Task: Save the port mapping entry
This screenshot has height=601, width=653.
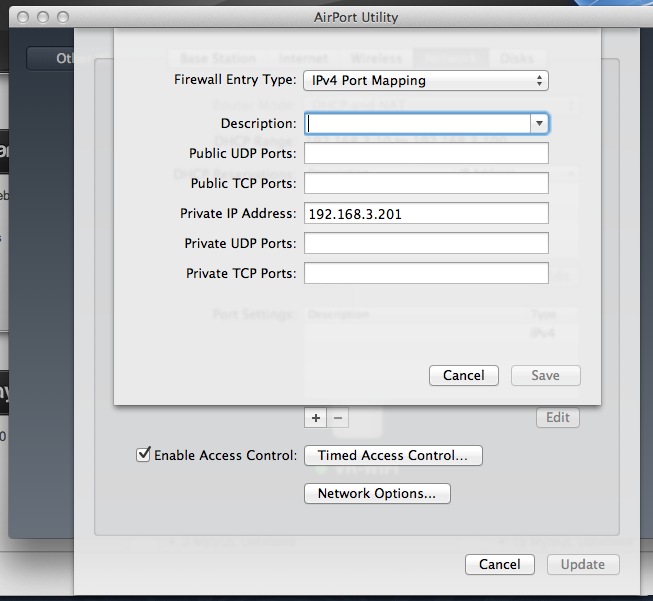Action: click(x=546, y=375)
